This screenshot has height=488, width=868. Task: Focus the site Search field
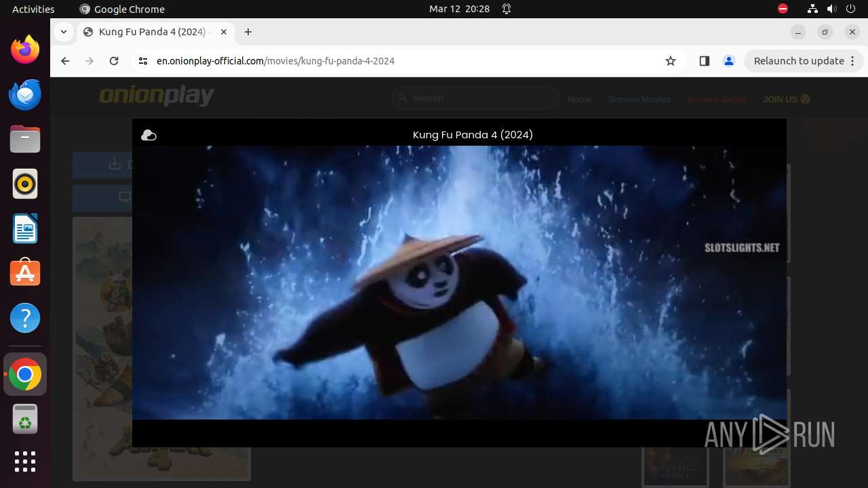pyautogui.click(x=476, y=98)
